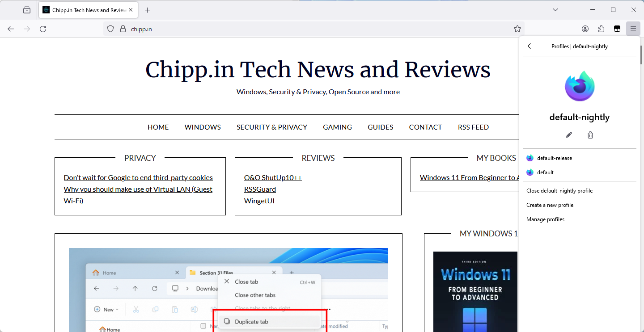644x332 pixels.
Task: Go back using panel back arrow
Action: 530,46
